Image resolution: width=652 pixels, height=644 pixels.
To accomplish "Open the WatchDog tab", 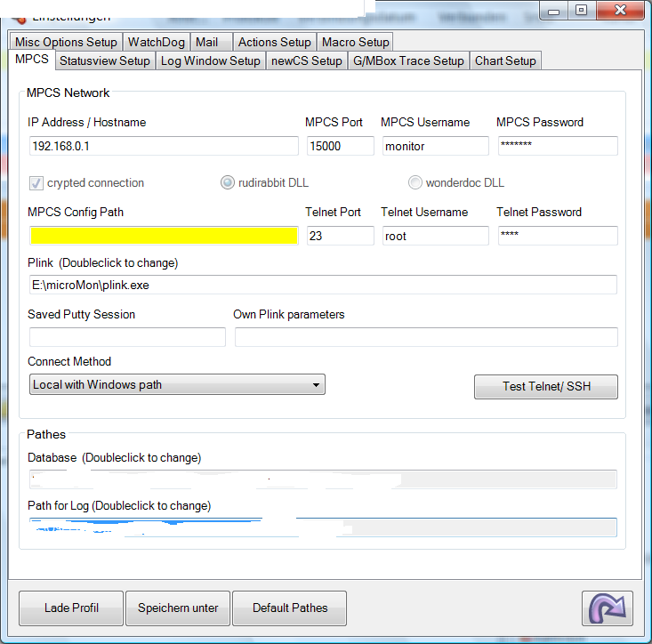I will click(x=156, y=42).
